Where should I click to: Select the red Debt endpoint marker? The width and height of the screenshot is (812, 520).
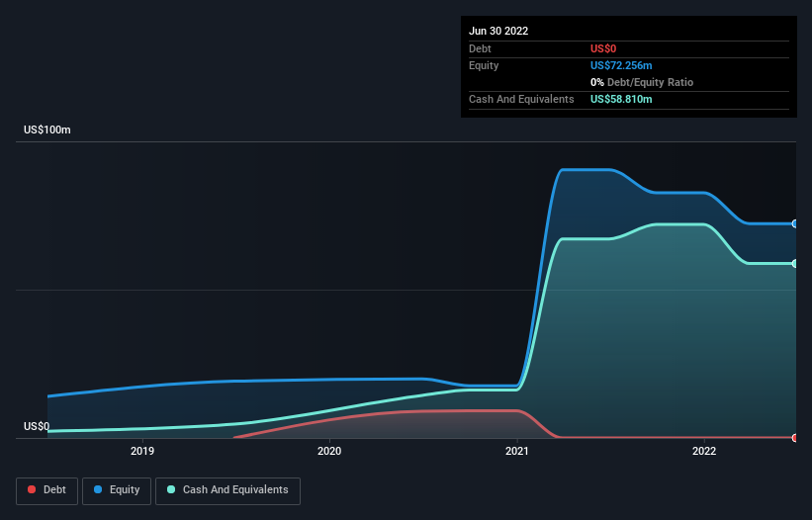click(x=795, y=438)
